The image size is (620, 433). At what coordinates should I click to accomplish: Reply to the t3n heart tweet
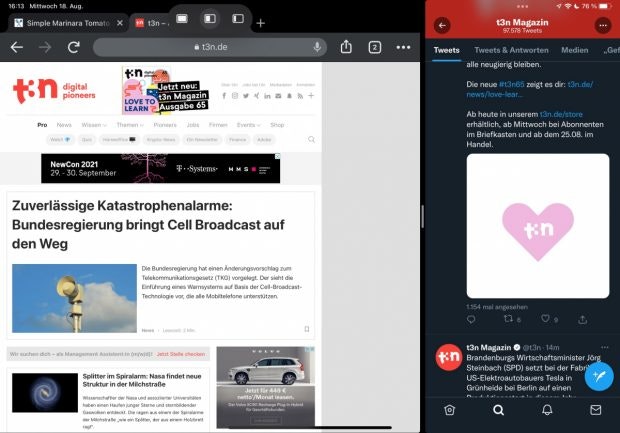(x=471, y=319)
